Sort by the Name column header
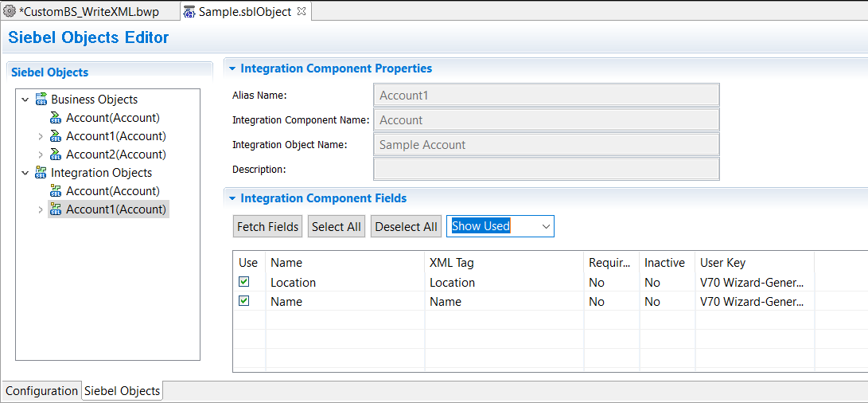This screenshot has height=403, width=868. 344,263
